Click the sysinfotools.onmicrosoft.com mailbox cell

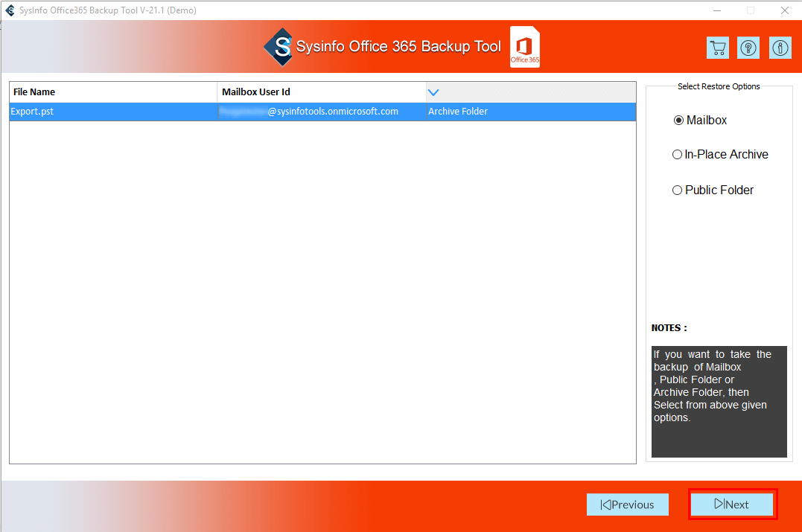click(x=322, y=112)
